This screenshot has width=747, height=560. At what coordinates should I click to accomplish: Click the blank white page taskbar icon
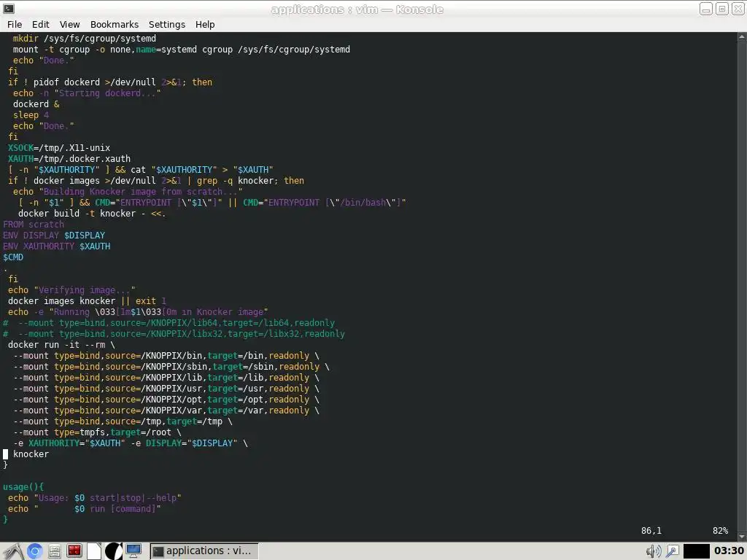click(x=94, y=551)
